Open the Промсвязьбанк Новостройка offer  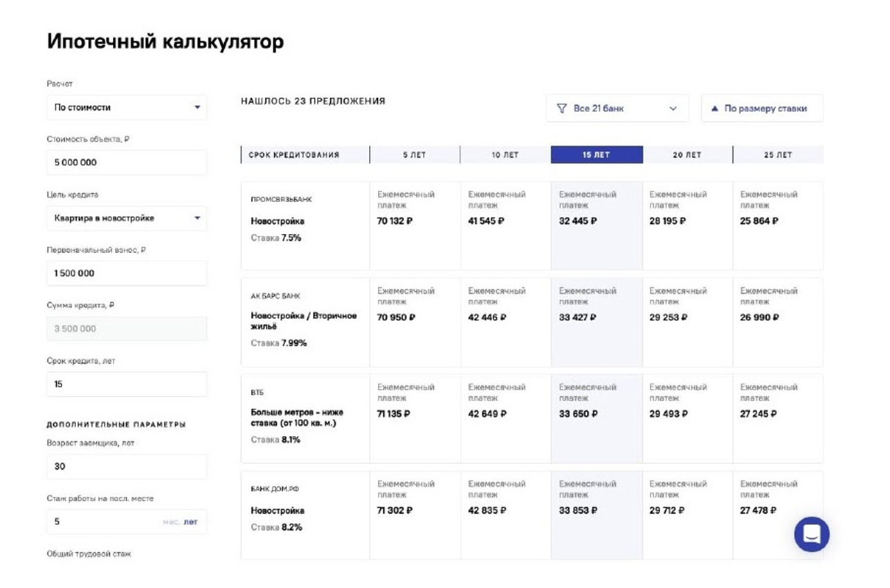[x=278, y=221]
